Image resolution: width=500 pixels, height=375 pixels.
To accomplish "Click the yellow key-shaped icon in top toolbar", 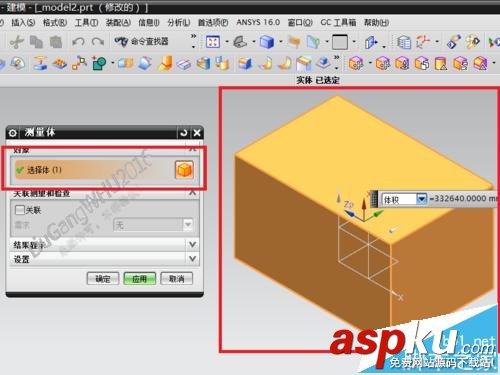I will click(x=473, y=42).
